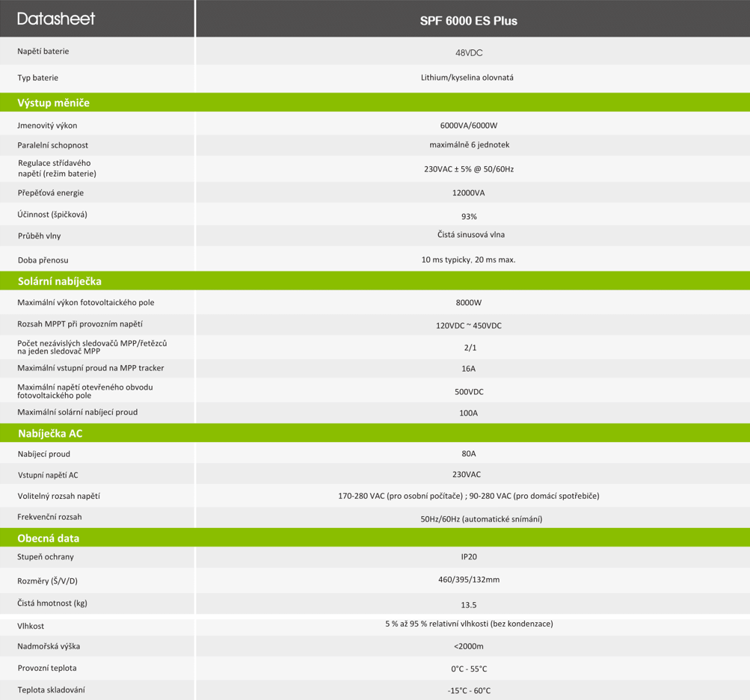
Task: Click the 93% efficiency value
Action: (469, 216)
